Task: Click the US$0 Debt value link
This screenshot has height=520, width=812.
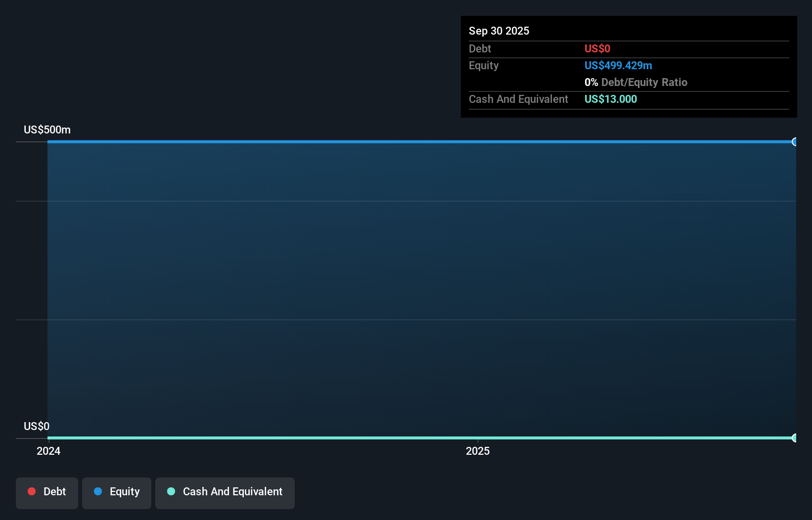Action: 597,48
